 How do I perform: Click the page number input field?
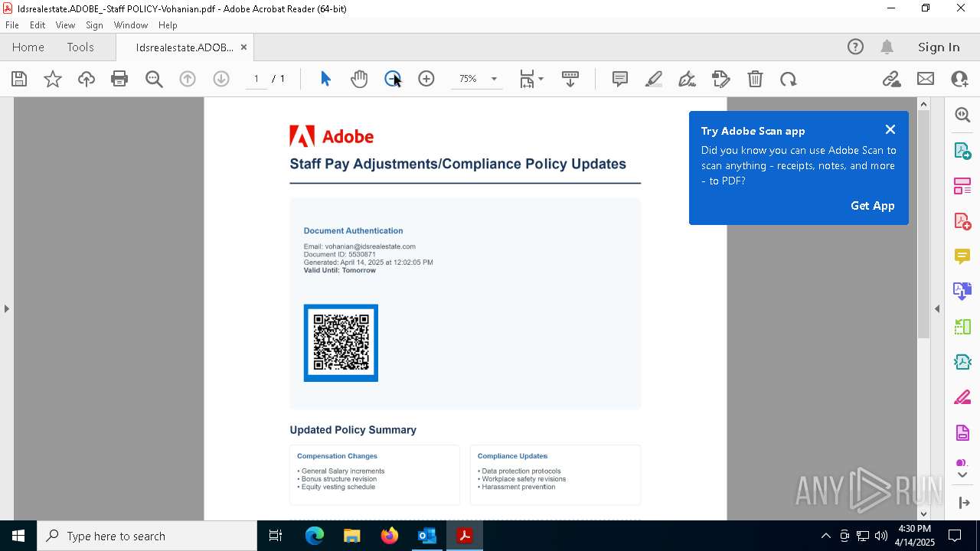coord(256,79)
